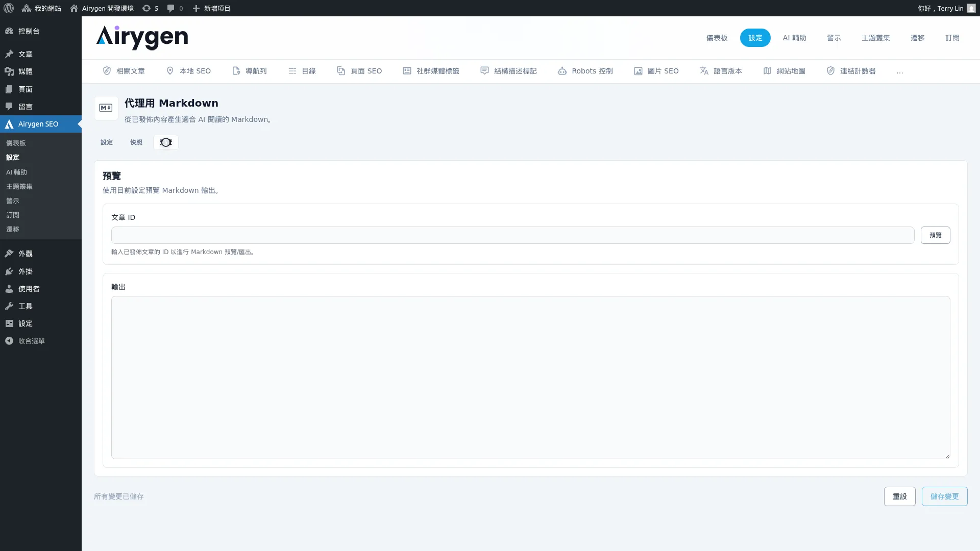Image resolution: width=980 pixels, height=551 pixels.
Task: Switch to 主題叢集 in top navigation
Action: (x=875, y=38)
